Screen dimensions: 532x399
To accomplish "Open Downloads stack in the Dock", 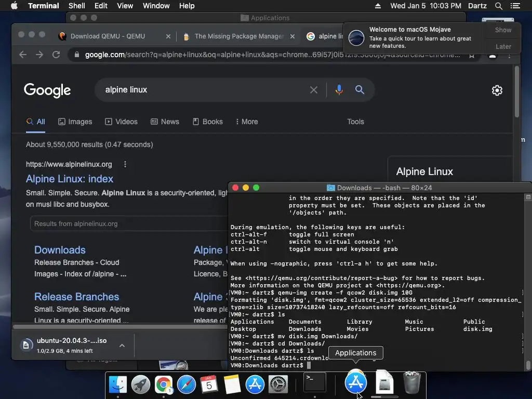I will coord(384,382).
